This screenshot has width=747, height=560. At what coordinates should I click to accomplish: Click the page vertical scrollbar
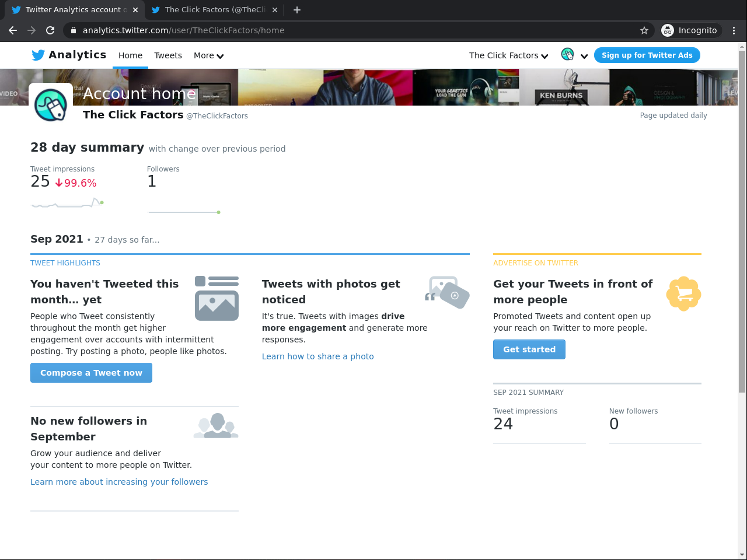[x=742, y=222]
